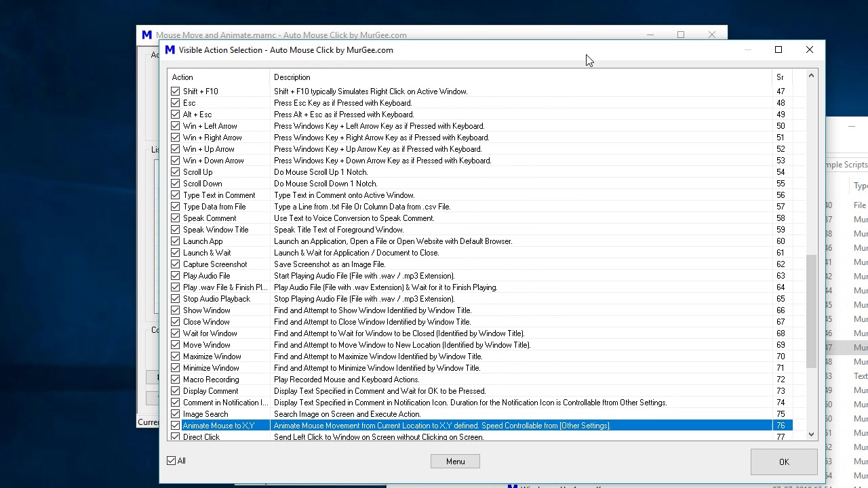This screenshot has height=488, width=868.
Task: Click serial number 76 in highlighted row
Action: [x=781, y=426]
